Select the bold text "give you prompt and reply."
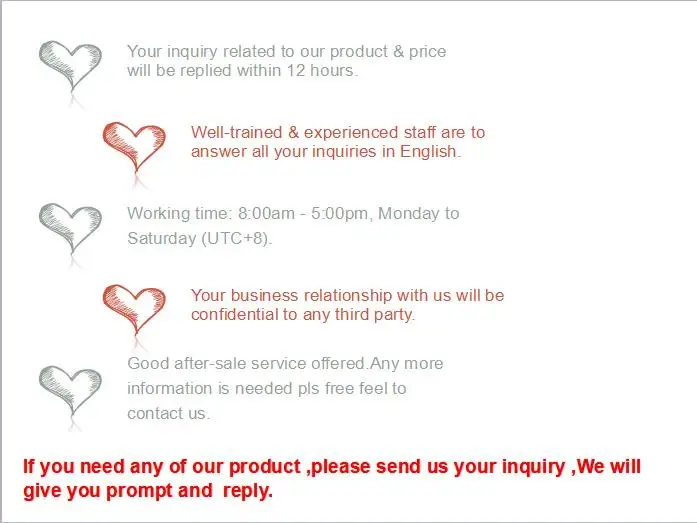This screenshot has height=523, width=697. [x=147, y=492]
